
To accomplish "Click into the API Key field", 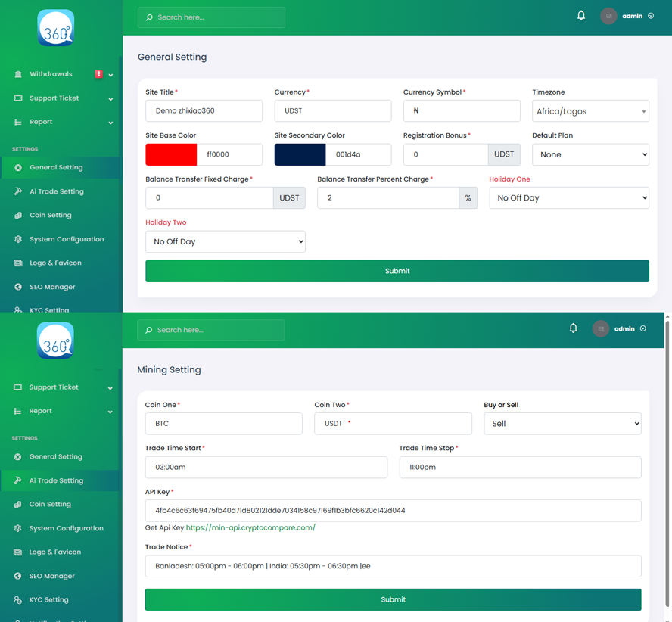I will coord(393,511).
